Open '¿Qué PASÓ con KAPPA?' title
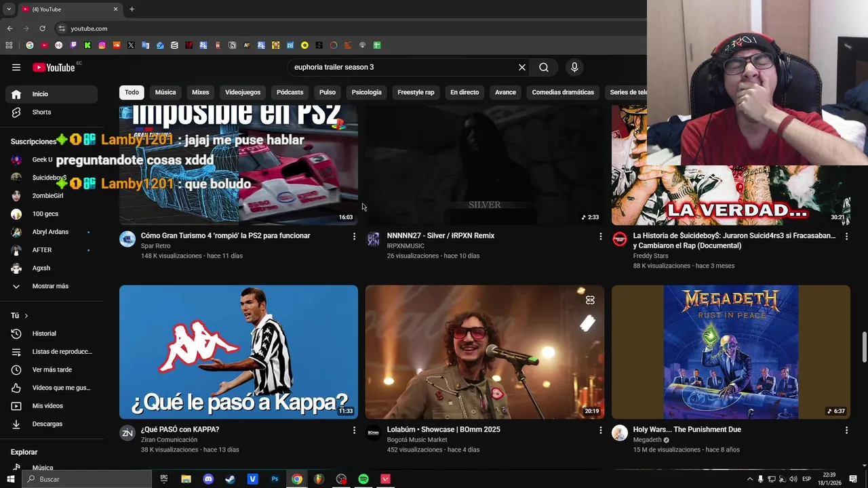Screen dimensions: 868x488 pyautogui.click(x=180, y=430)
